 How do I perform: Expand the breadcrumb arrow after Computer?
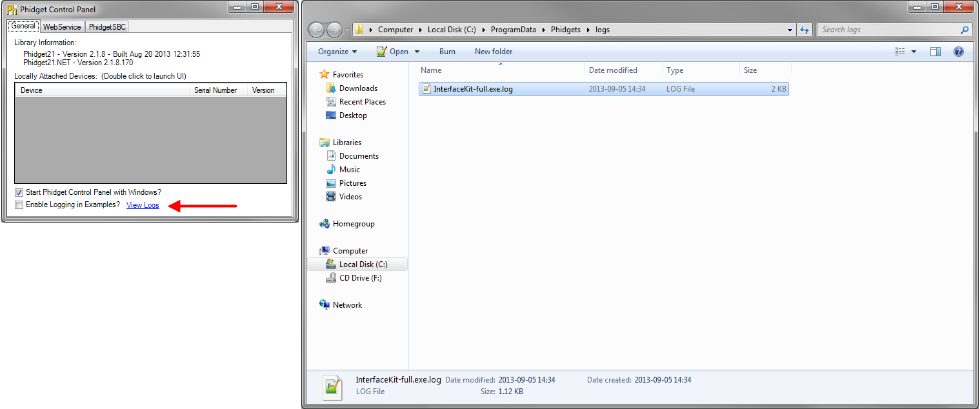coord(420,30)
